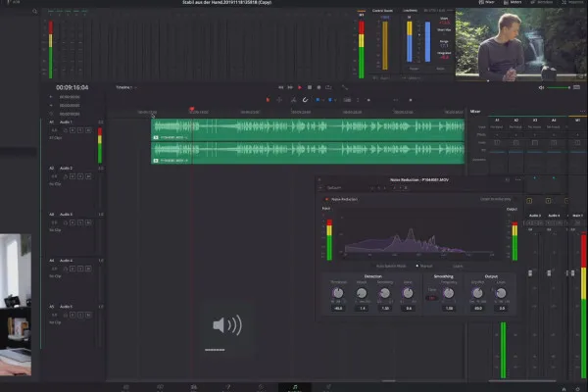Arm record R on Audio 1 track
588x392 pixels.
click(x=73, y=130)
